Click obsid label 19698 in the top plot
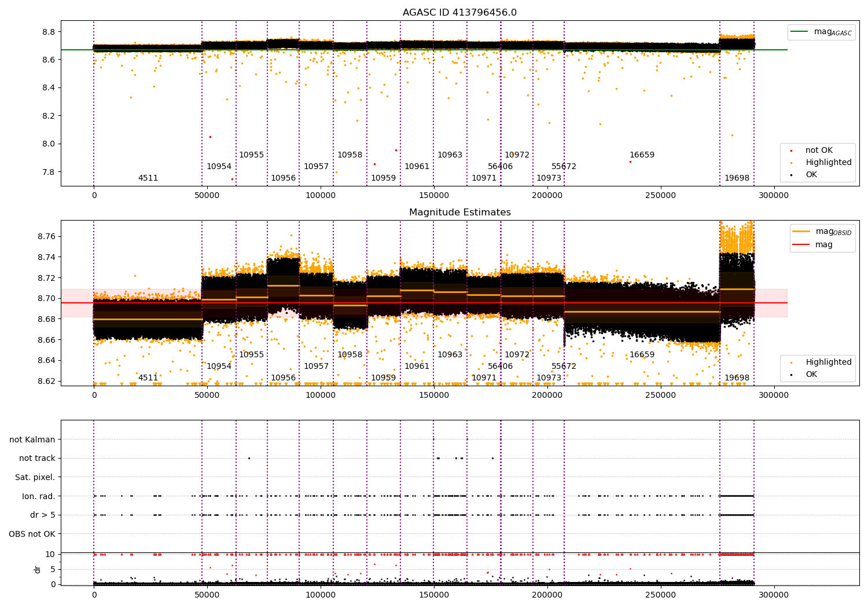This screenshot has height=608, width=868. coord(737,178)
